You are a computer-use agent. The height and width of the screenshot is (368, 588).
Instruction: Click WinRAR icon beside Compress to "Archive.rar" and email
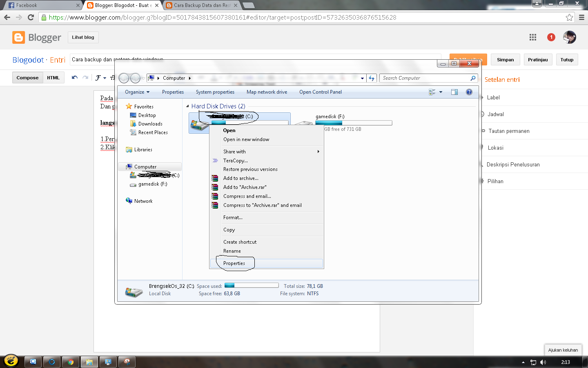215,205
